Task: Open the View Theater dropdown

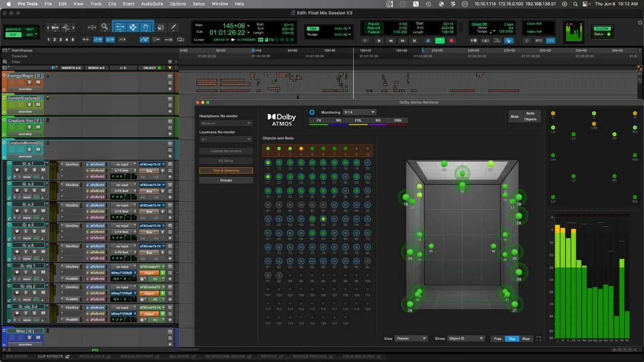Action: click(412, 338)
